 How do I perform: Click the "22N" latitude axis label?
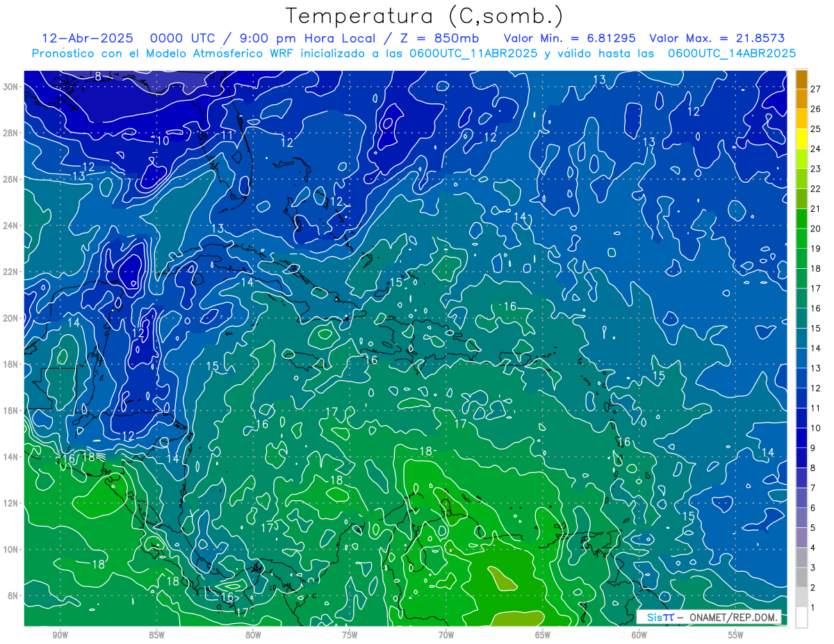(x=10, y=272)
